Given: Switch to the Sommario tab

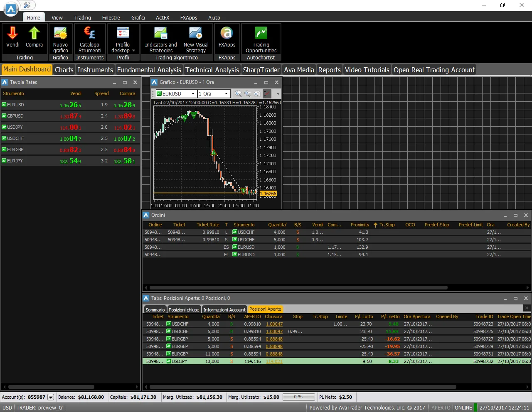Looking at the screenshot, I should tap(155, 309).
